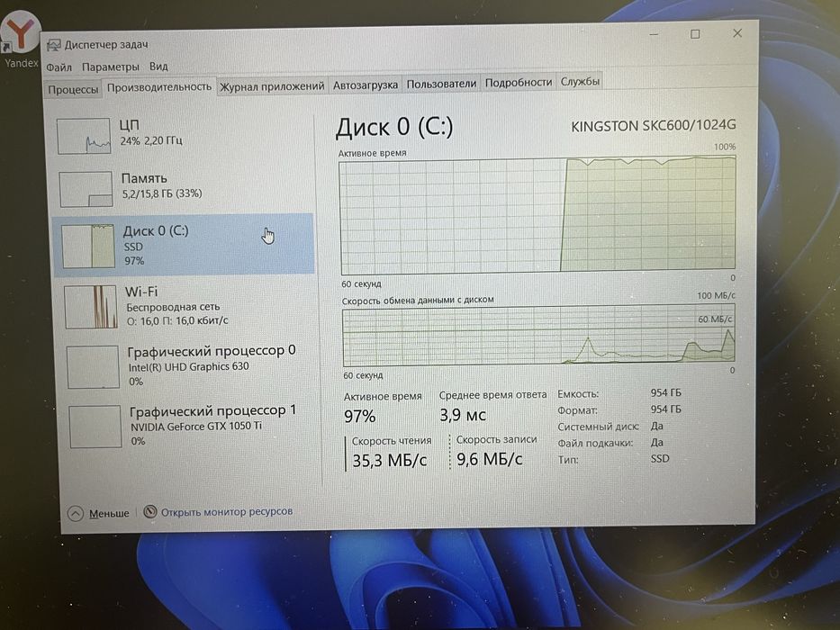Click the resource monitor icon

[150, 511]
